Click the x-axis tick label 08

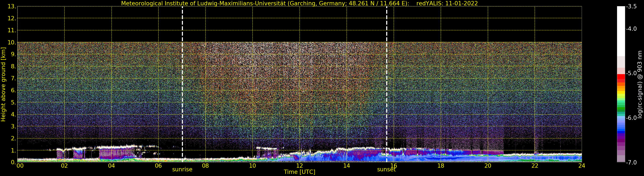[x=205, y=166]
